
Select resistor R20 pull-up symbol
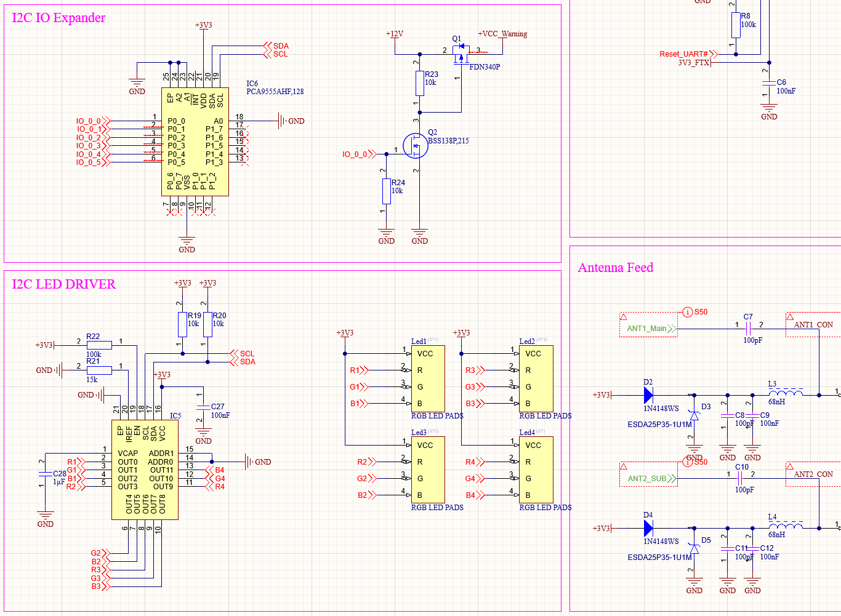[208, 324]
